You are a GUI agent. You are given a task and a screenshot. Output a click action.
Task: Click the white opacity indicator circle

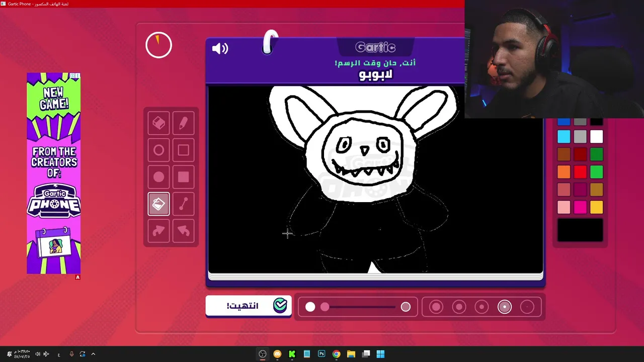pyautogui.click(x=310, y=307)
